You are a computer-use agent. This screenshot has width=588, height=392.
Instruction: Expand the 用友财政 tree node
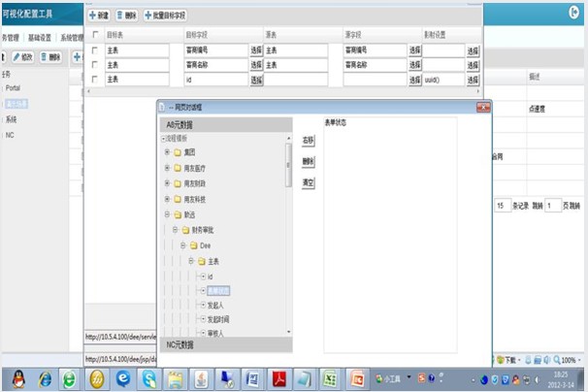click(x=167, y=183)
